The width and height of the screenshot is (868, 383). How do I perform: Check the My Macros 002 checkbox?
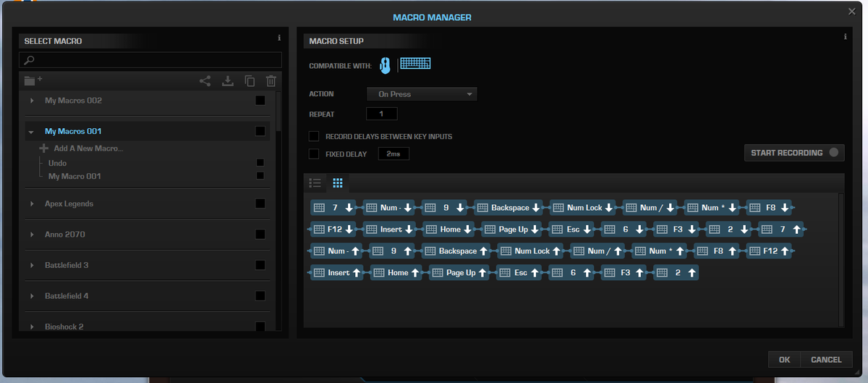(x=260, y=101)
